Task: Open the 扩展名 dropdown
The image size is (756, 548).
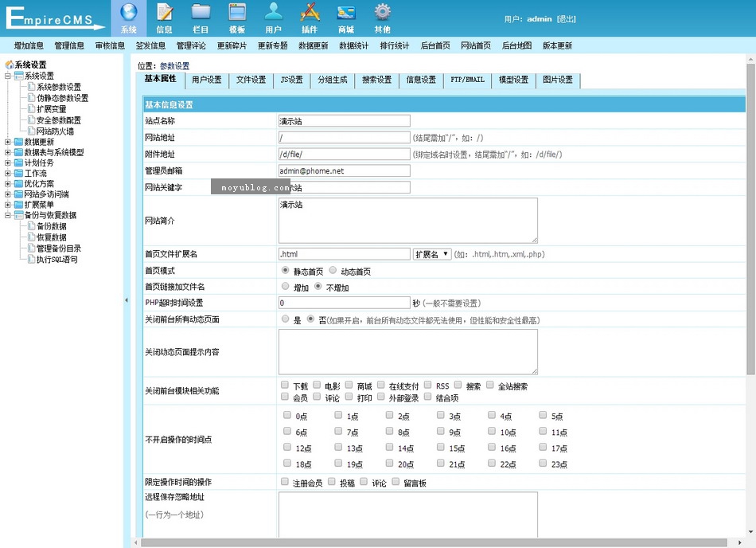Action: tap(432, 254)
